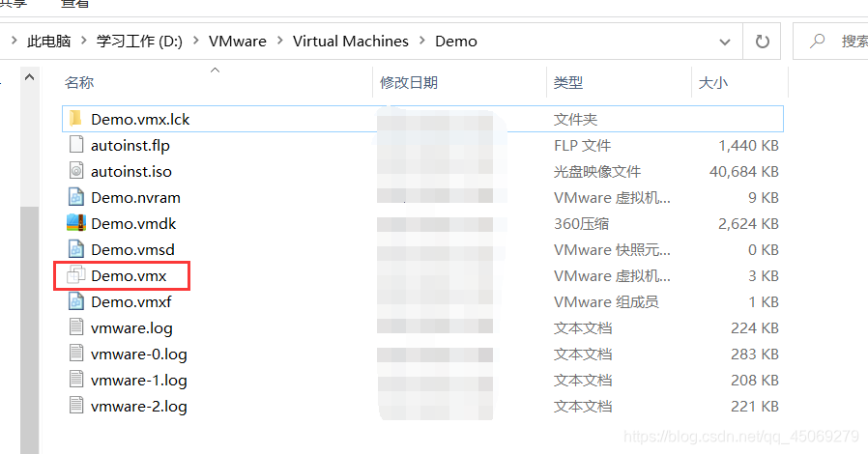
Task: Select the vmware.log document icon
Action: click(75, 327)
